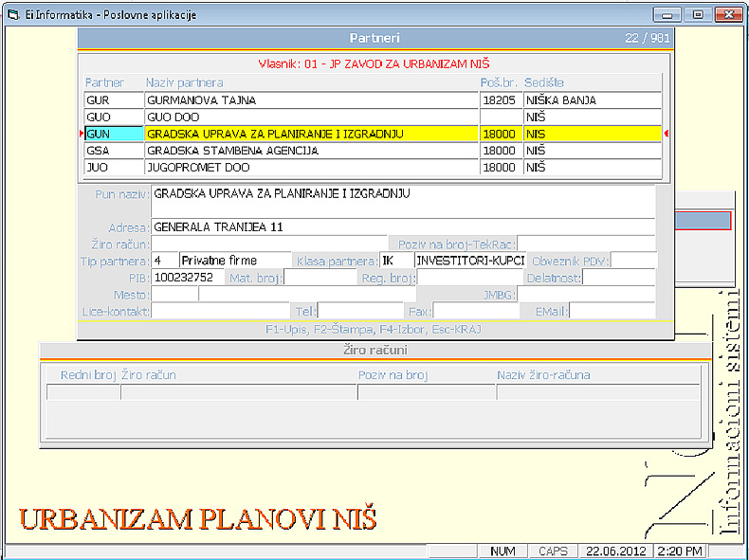Viewport: 749px width, 560px height.
Task: Click the Ei Informatika application icon in title bar
Action: 13,15
